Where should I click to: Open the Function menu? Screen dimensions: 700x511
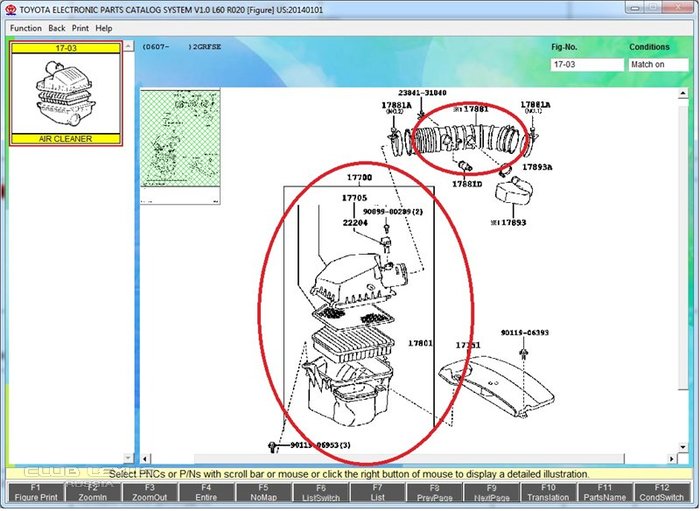click(x=26, y=28)
